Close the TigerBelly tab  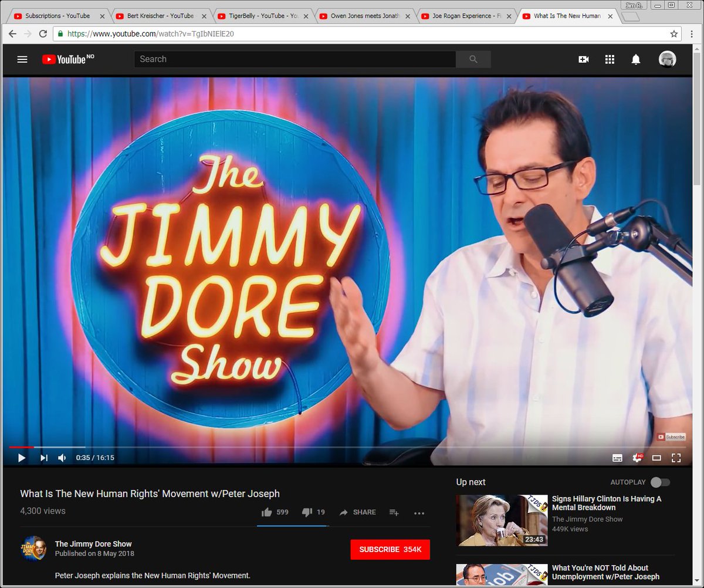point(305,16)
